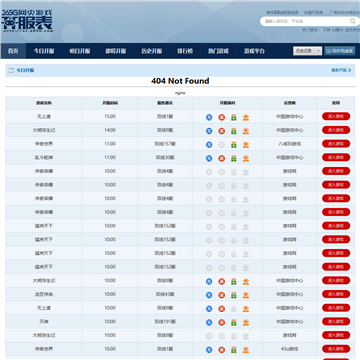Click 进入游戏 button in the 乱斗乾坤 row
This screenshot has width=360, height=360.
coord(336,157)
